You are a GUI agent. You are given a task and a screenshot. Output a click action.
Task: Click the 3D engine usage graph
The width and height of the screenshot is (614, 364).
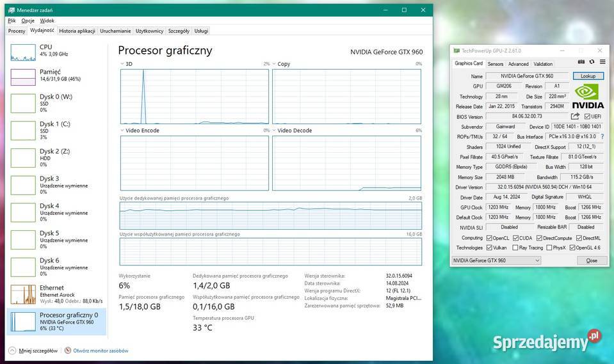point(195,97)
